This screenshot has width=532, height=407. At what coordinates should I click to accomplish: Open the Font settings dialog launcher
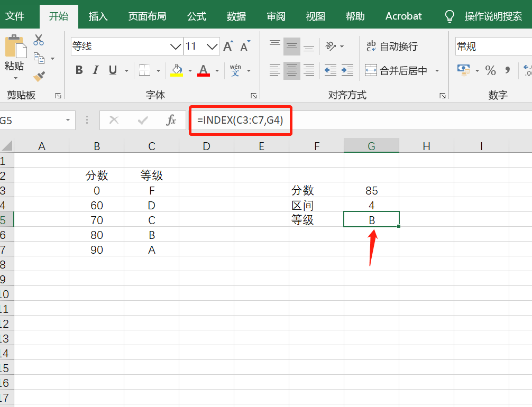[x=254, y=96]
